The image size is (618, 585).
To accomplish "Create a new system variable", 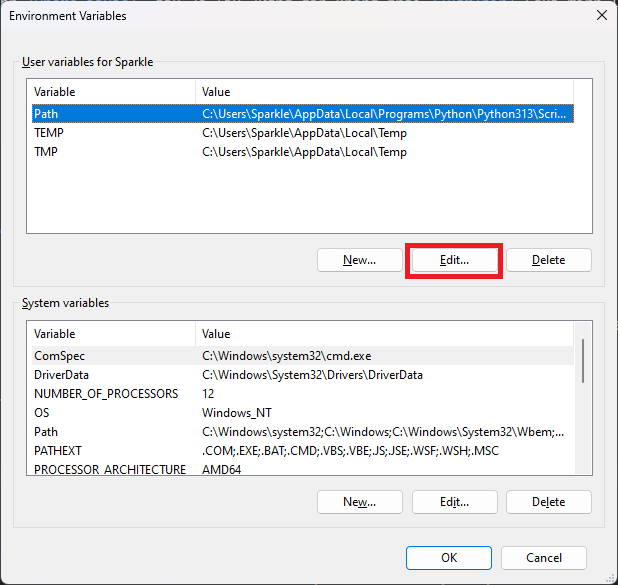I will tap(359, 502).
